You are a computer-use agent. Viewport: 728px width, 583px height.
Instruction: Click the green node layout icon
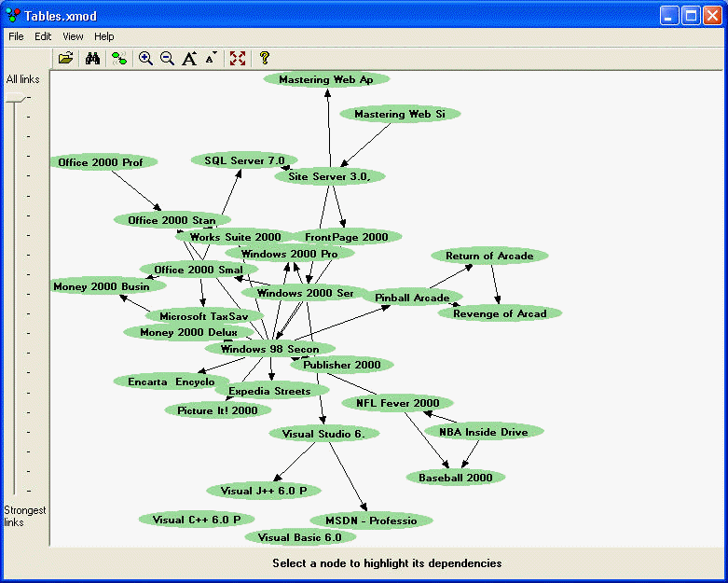(x=119, y=58)
